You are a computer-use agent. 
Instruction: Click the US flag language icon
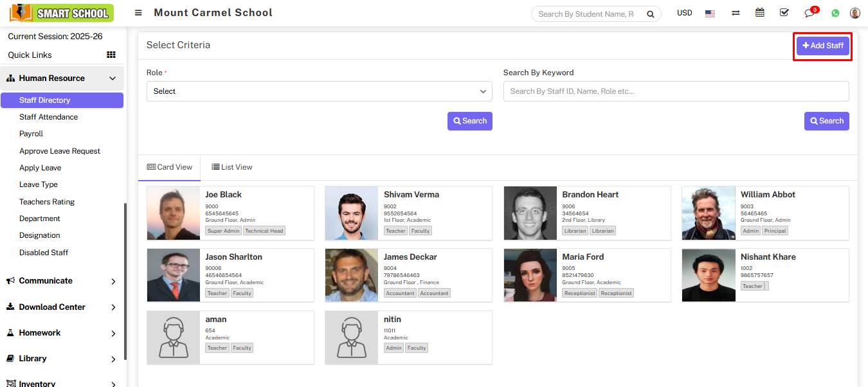pyautogui.click(x=710, y=12)
